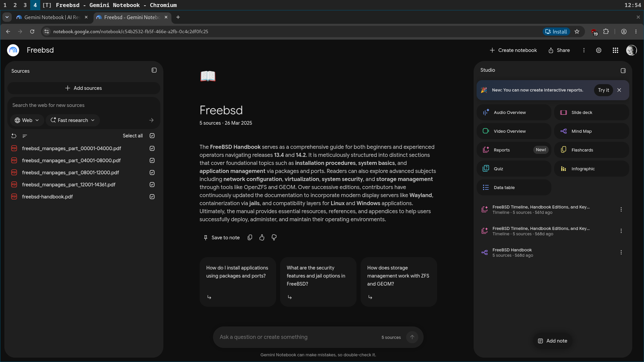Open options for 561d ago Timeline
This screenshot has height=362, width=644.
pyautogui.click(x=621, y=209)
